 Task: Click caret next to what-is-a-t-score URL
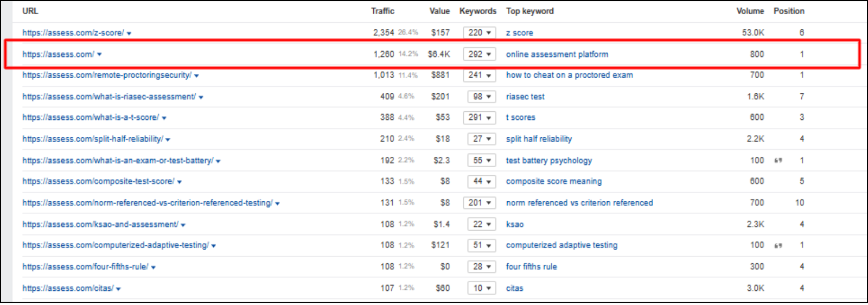tap(164, 118)
